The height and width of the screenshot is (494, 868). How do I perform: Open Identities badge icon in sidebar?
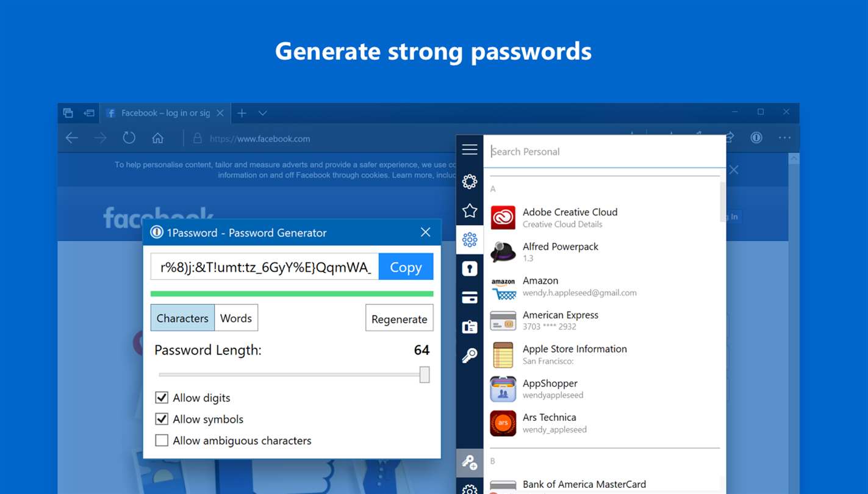click(x=470, y=327)
